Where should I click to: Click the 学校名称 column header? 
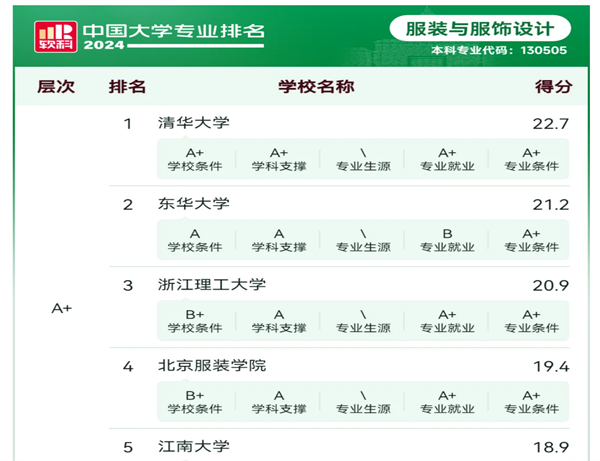coord(316,86)
